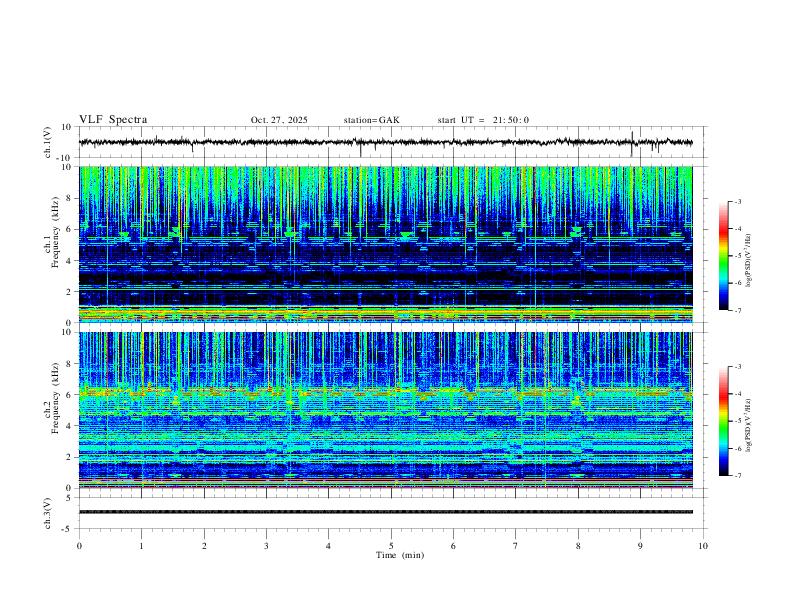
Task: Click time axis tick label '9'
Action: pyautogui.click(x=640, y=546)
